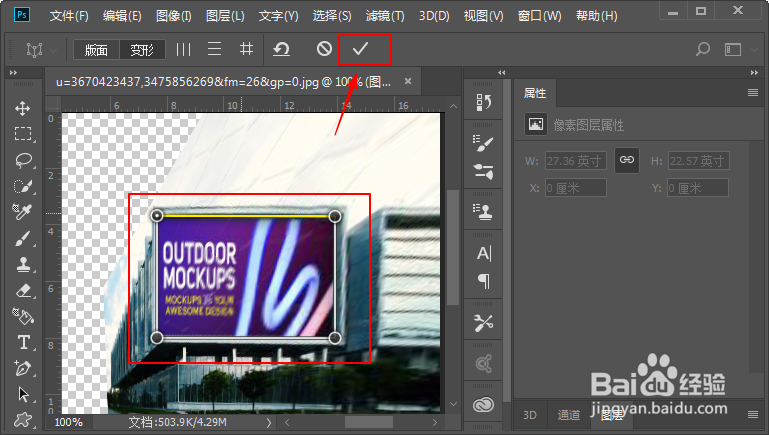The width and height of the screenshot is (769, 435).
Task: Click the X position field
Action: click(576, 188)
